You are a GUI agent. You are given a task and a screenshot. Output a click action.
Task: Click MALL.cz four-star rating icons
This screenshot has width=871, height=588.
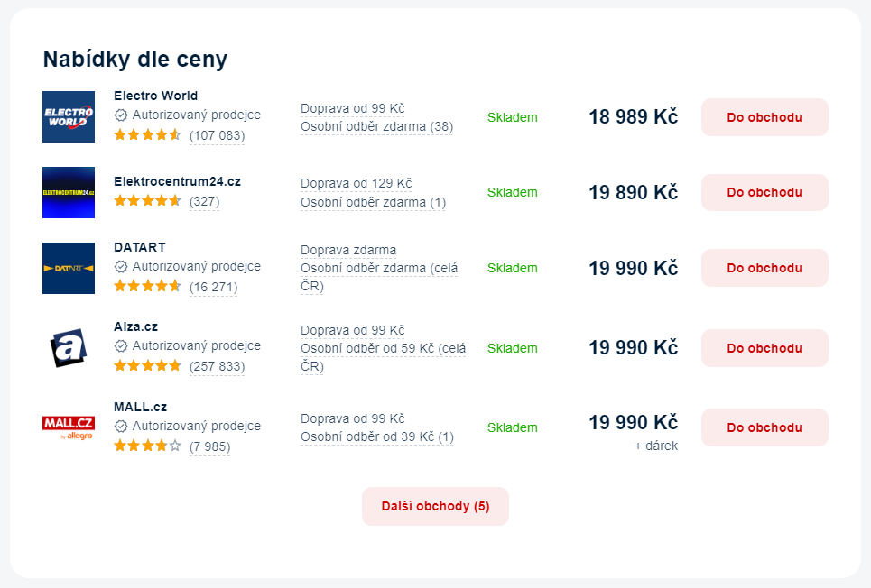[x=148, y=446]
